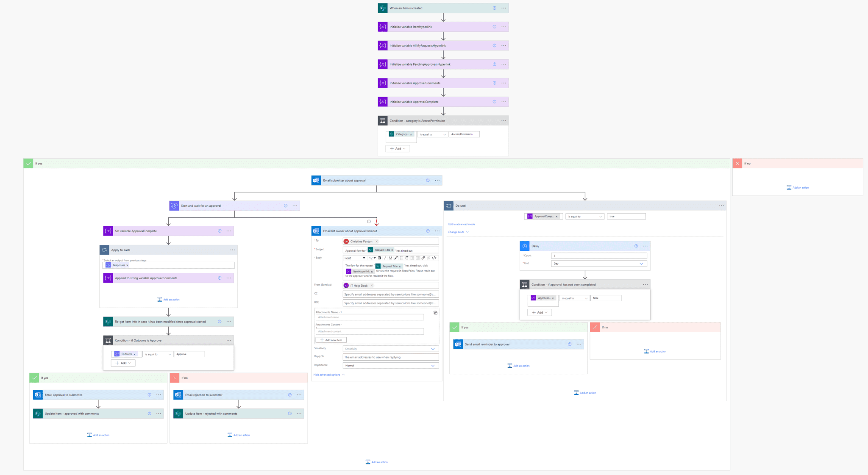Open 'is equal to' operator in Outcome condition
This screenshot has height=475, width=868.
click(158, 354)
